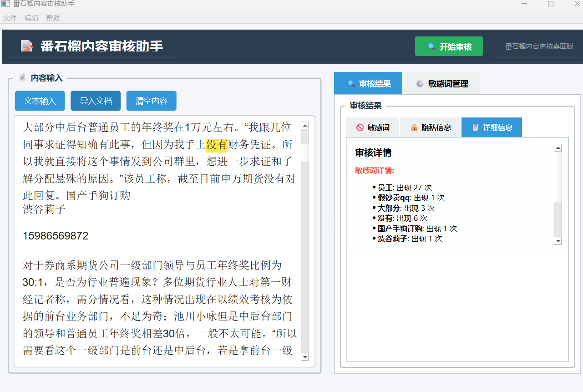Click the gear icon on 敏感词管理 tab
Viewport: 583px width, 392px height.
tap(419, 83)
